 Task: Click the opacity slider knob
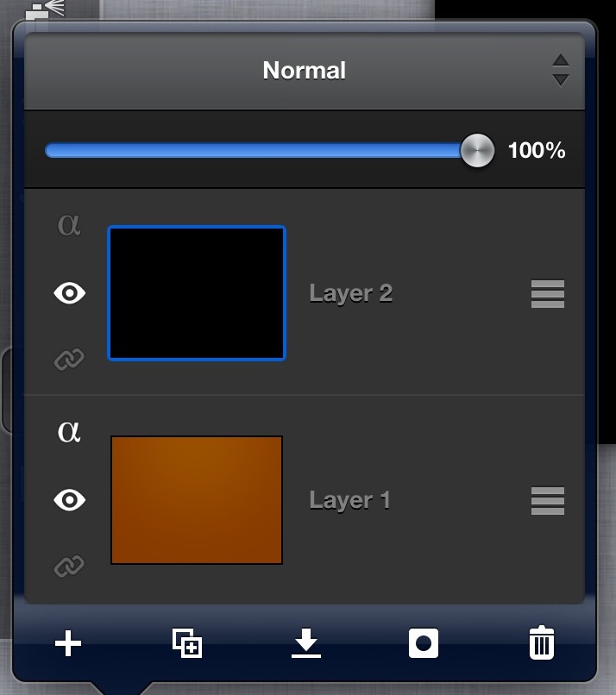(x=476, y=151)
